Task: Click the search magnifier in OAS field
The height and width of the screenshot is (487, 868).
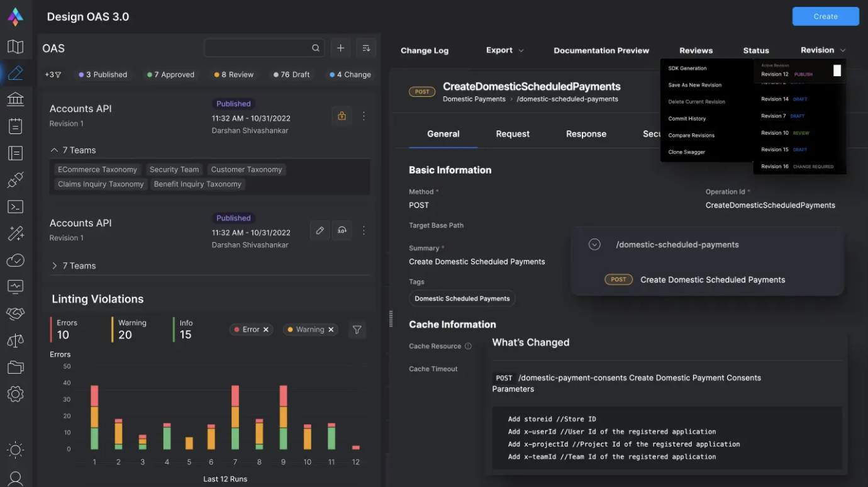Action: pyautogui.click(x=316, y=48)
